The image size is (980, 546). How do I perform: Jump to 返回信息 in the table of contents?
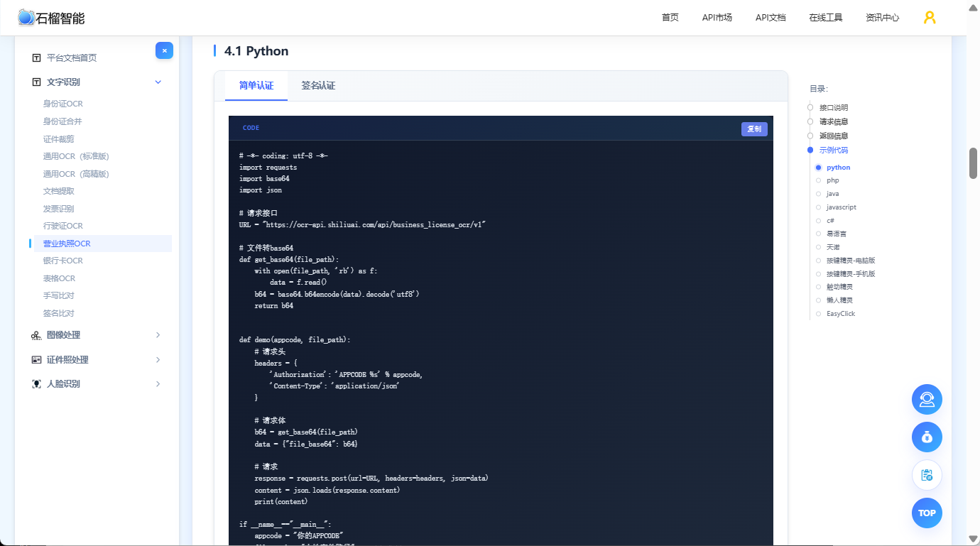pos(834,136)
